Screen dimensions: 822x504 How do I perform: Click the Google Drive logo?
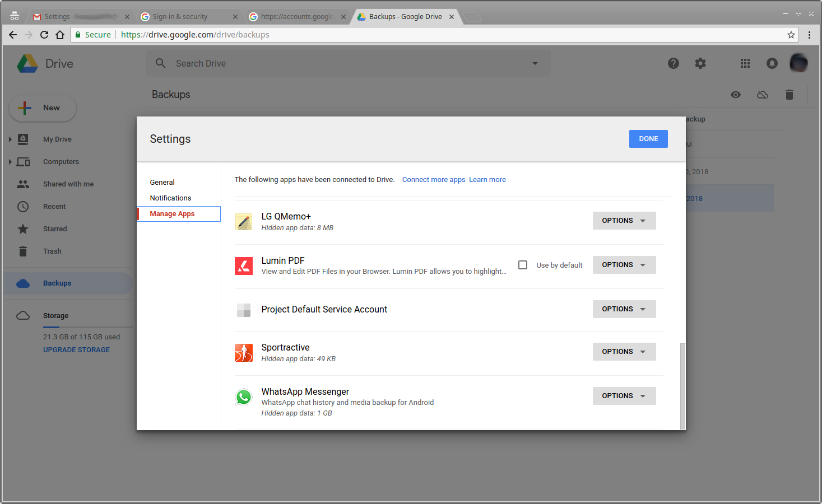(27, 64)
